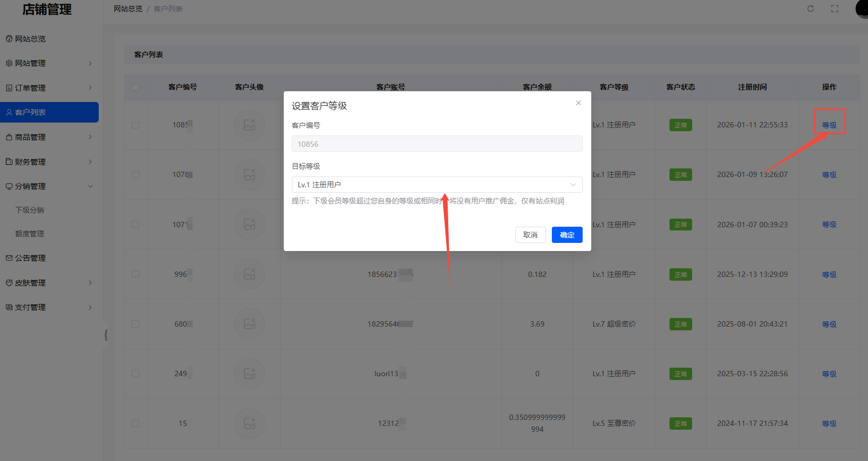This screenshot has height=461, width=868.
Task: Expand 财务管理 sidebar menu
Action: pyautogui.click(x=50, y=162)
